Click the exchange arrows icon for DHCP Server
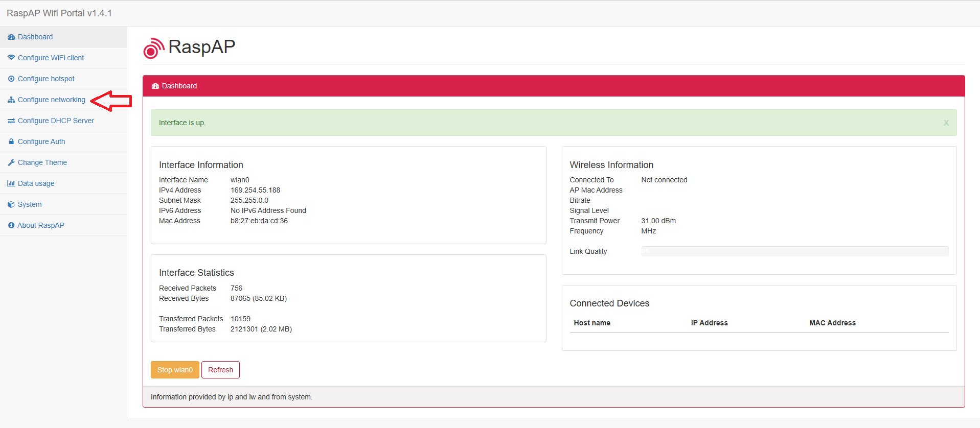The height and width of the screenshot is (428, 980). [11, 121]
